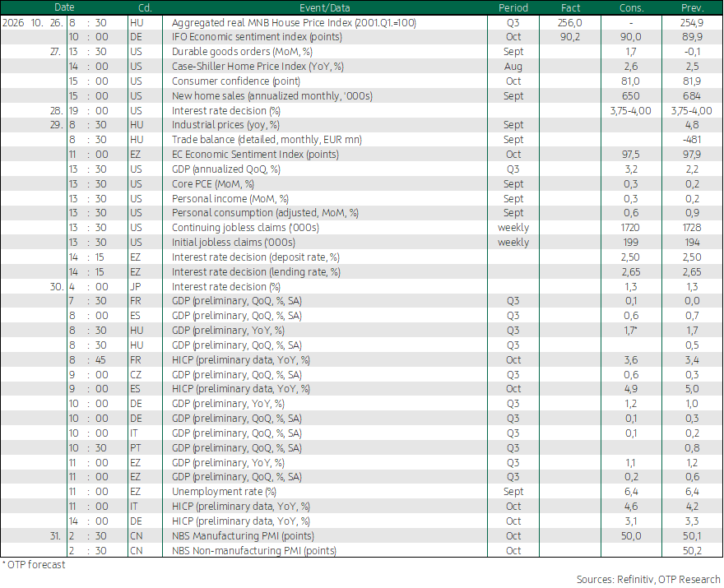The height and width of the screenshot is (588, 724).
Task: Select the 'Cd.' column header
Action: click(x=145, y=8)
